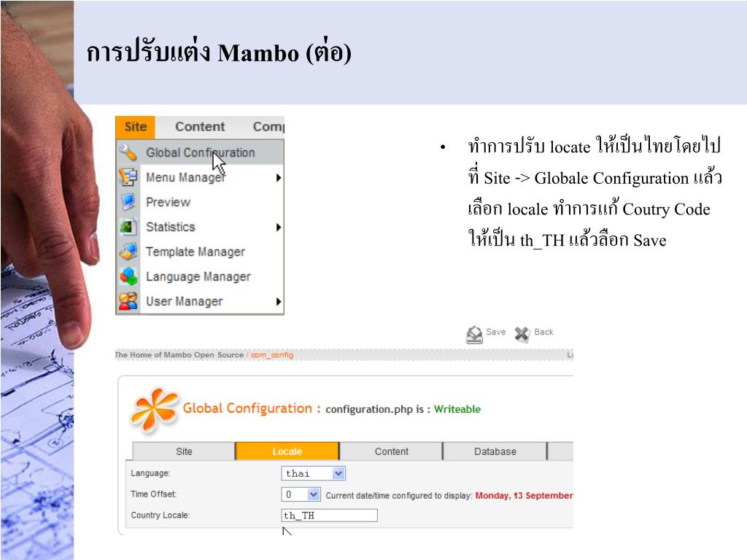The height and width of the screenshot is (560, 747).
Task: Click the com_config breadcrumb link
Action: pos(272,355)
